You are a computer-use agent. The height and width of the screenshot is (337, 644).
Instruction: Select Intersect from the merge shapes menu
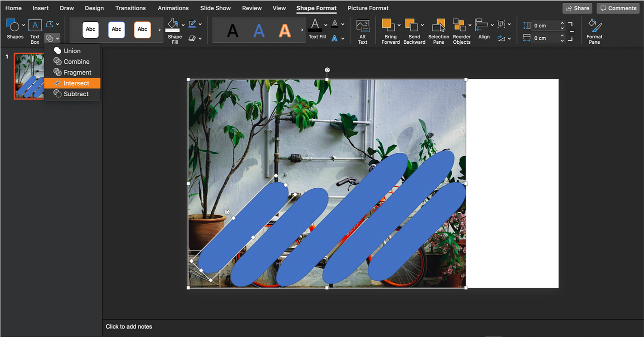click(72, 83)
